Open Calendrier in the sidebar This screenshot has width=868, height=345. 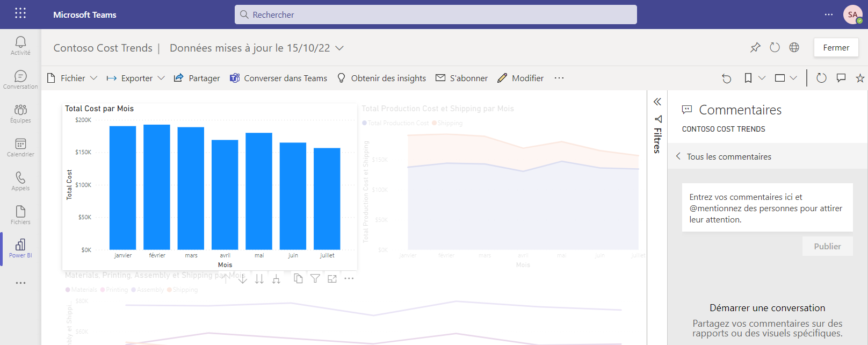20,147
